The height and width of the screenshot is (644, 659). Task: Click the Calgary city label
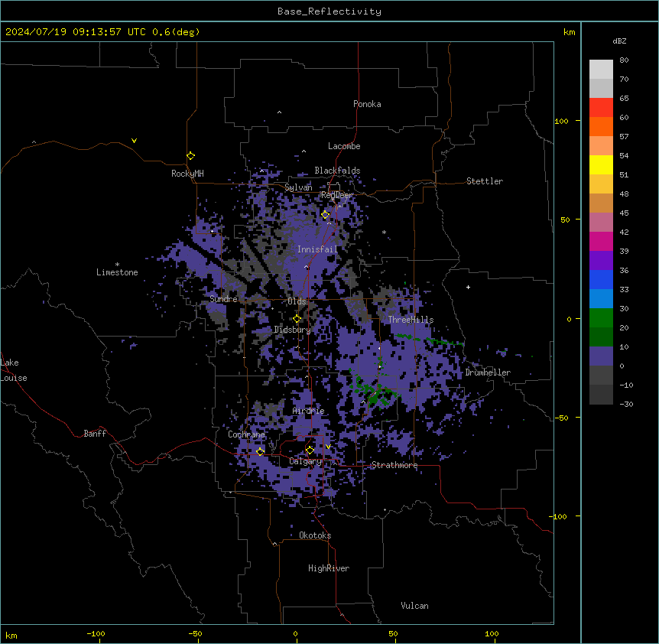[x=305, y=461]
